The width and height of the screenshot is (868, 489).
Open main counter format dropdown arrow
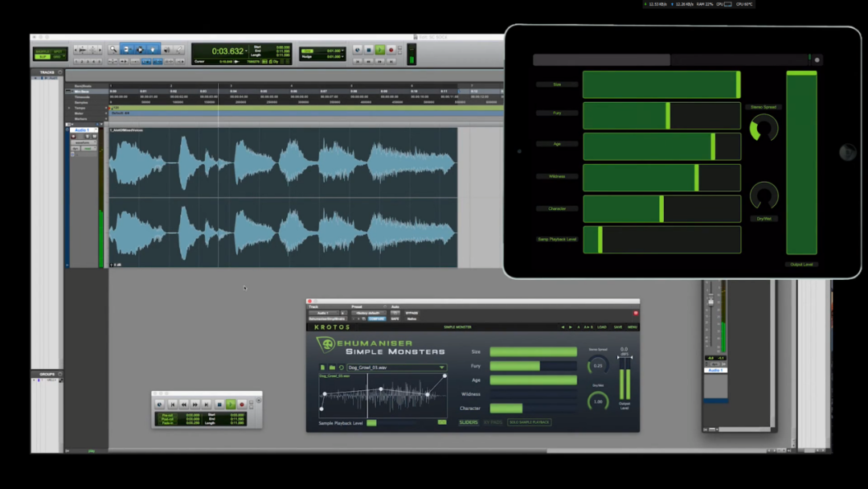247,51
